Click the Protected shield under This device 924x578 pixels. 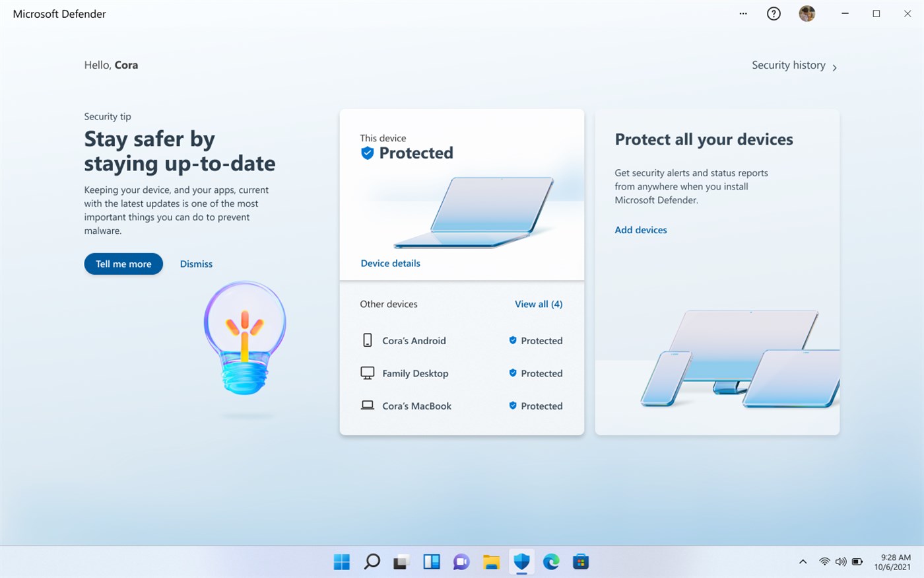tap(367, 153)
